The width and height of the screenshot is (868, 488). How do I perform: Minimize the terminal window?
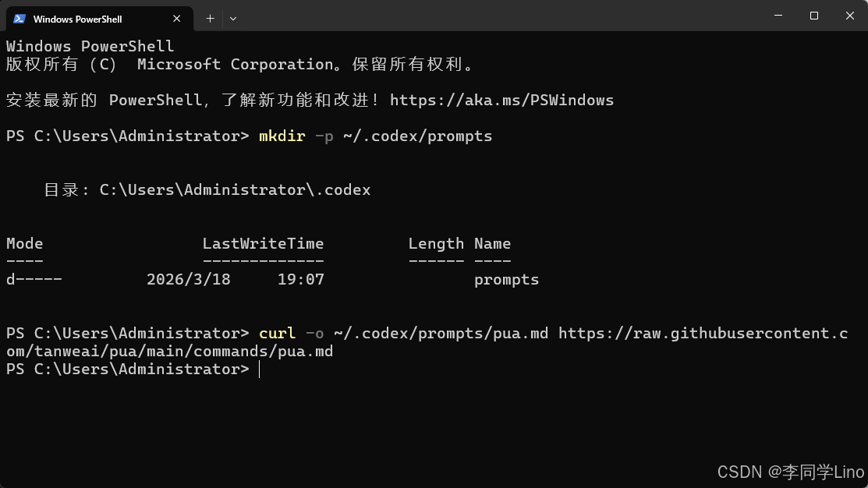click(x=778, y=16)
